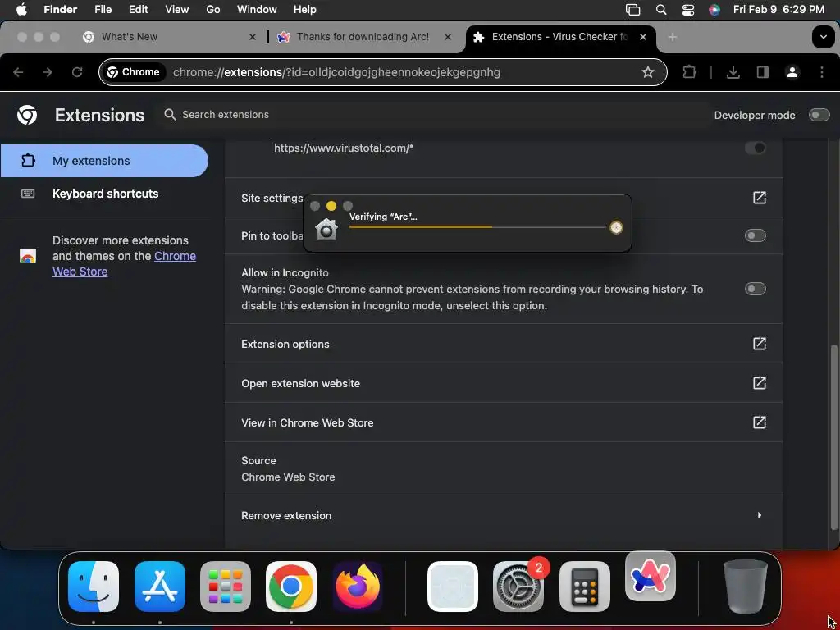Open Finder from the Dock
The height and width of the screenshot is (630, 840).
click(94, 587)
